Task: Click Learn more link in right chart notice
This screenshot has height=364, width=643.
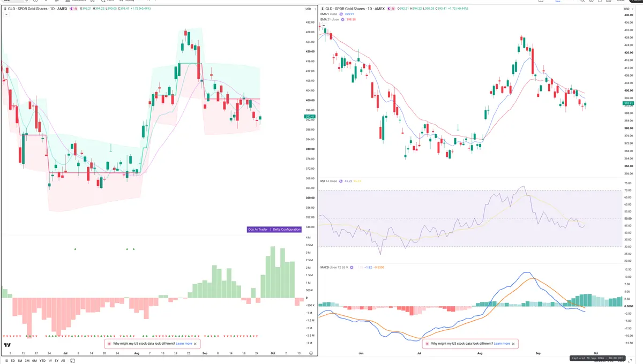Action: coord(502,344)
